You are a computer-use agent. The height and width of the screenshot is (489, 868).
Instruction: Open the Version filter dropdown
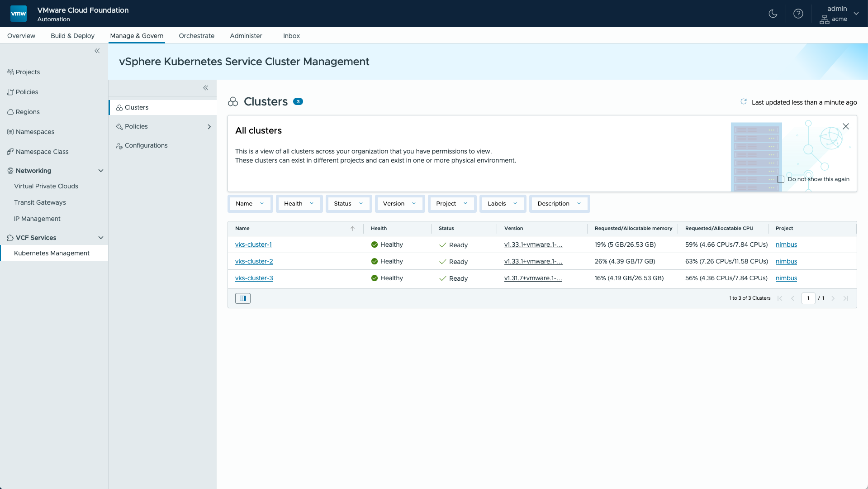pyautogui.click(x=400, y=204)
